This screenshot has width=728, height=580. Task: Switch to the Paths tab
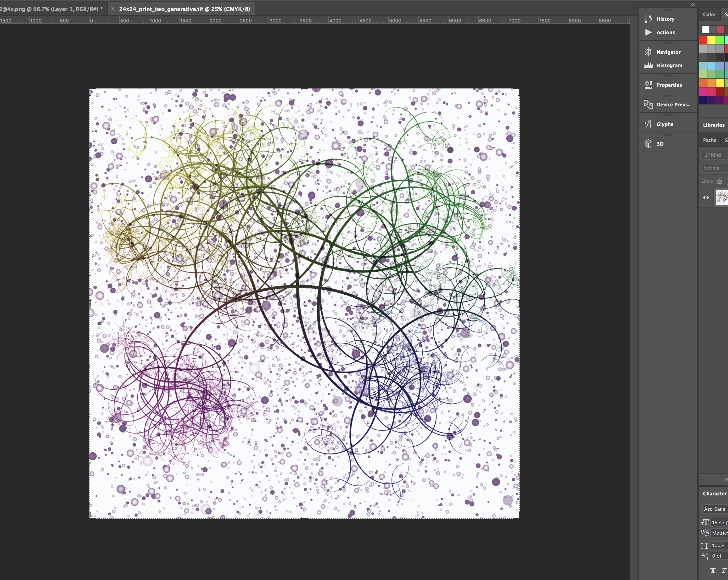point(709,140)
